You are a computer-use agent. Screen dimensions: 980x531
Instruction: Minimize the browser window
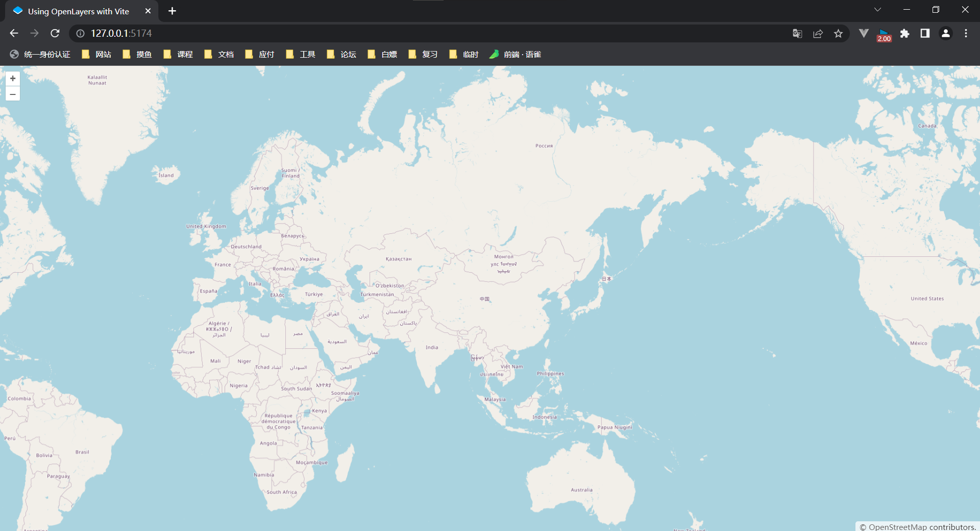click(906, 10)
